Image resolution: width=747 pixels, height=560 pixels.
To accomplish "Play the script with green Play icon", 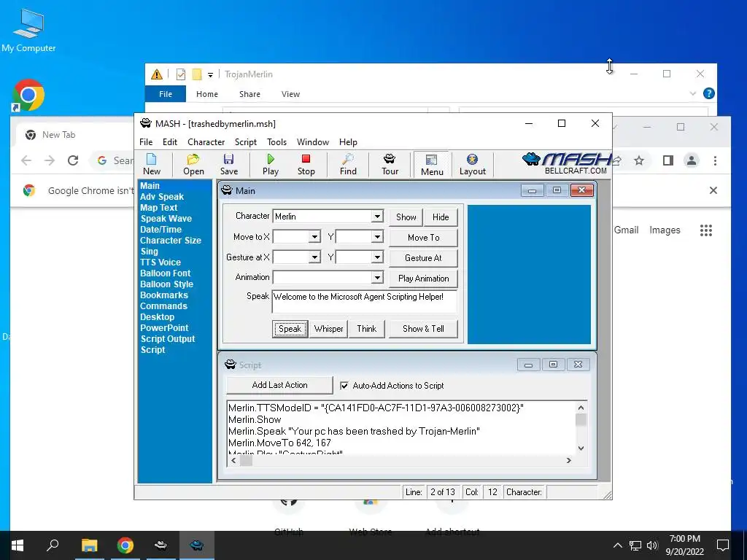I will [271, 164].
